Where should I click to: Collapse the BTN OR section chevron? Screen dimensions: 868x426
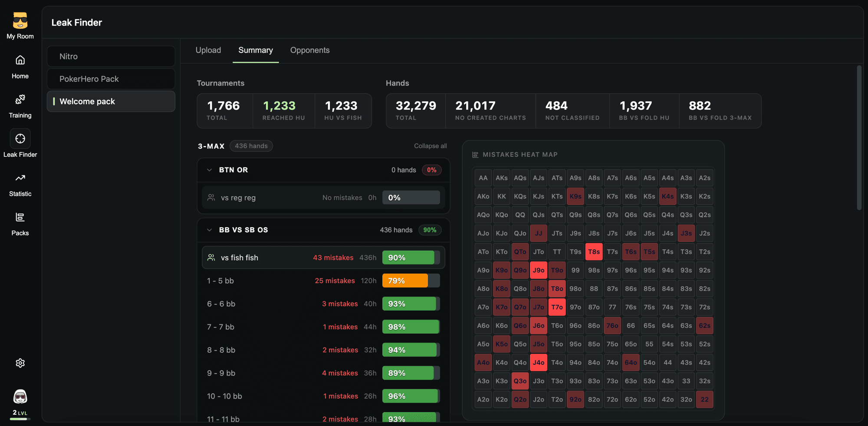click(209, 170)
